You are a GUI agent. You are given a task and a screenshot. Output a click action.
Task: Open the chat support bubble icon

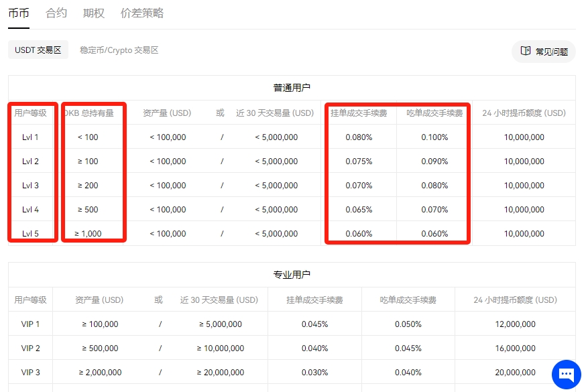click(x=567, y=374)
